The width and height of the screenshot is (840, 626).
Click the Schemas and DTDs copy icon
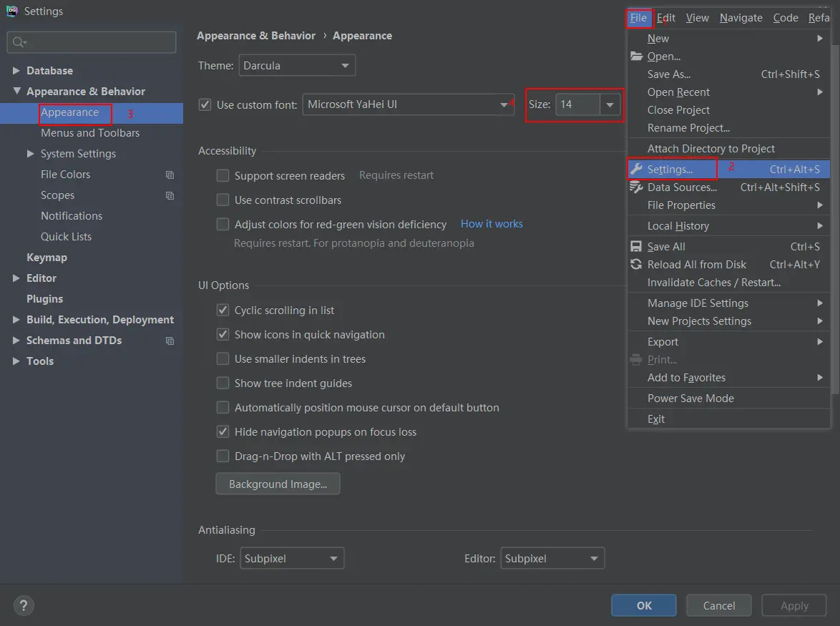click(x=170, y=341)
